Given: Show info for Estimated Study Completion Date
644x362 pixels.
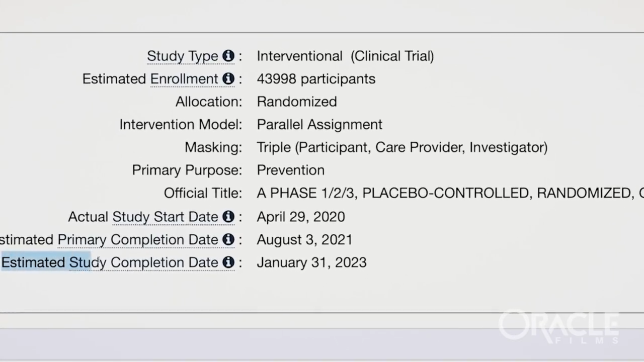Looking at the screenshot, I should (x=228, y=262).
